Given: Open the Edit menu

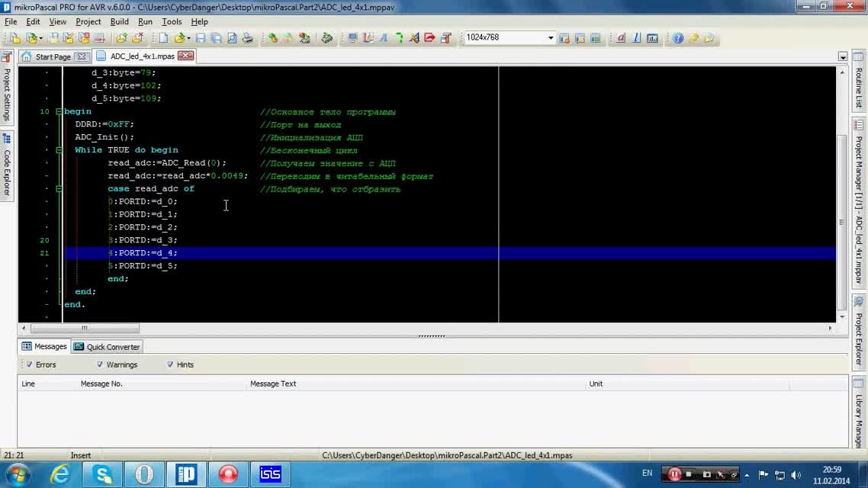Looking at the screenshot, I should click(x=33, y=21).
